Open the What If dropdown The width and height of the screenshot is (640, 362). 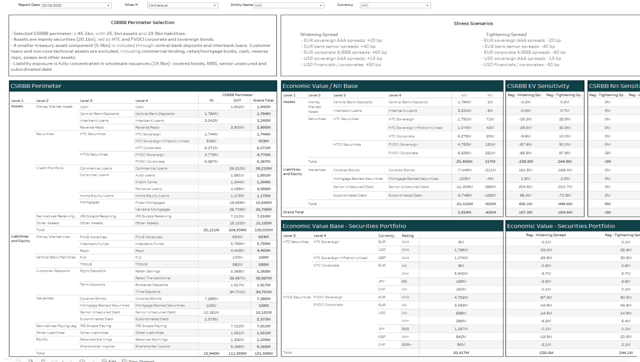click(182, 5)
